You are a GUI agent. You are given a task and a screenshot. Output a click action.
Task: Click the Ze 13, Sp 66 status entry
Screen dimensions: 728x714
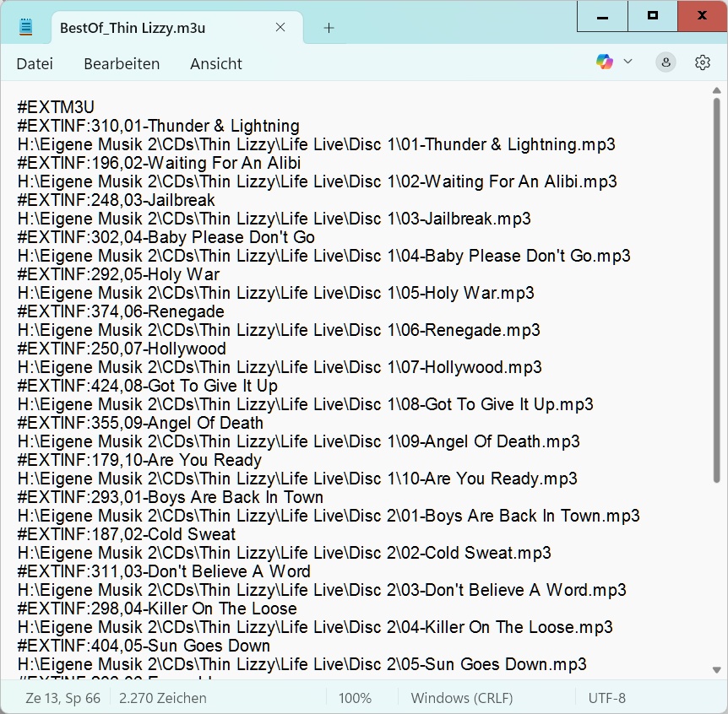[62, 698]
